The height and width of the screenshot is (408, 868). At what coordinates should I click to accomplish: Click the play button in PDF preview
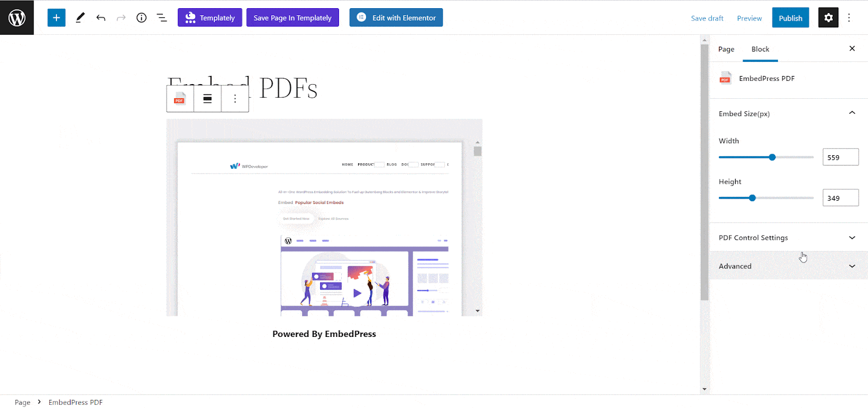coord(357,293)
